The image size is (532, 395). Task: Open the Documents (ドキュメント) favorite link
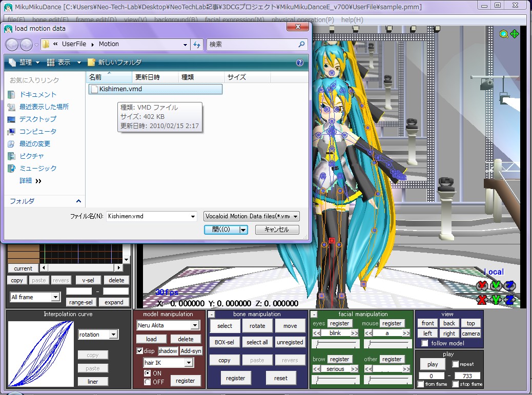[37, 95]
